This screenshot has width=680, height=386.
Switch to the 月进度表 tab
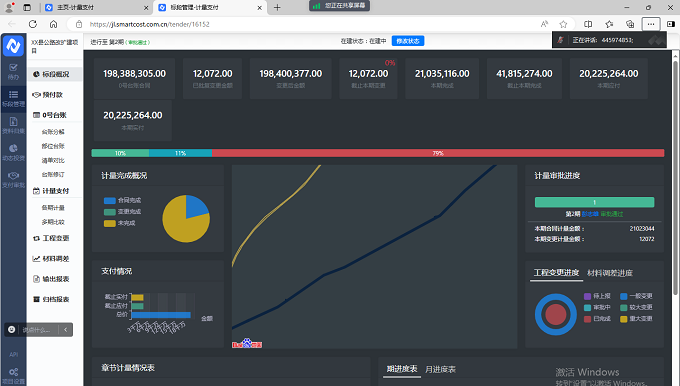pos(440,370)
